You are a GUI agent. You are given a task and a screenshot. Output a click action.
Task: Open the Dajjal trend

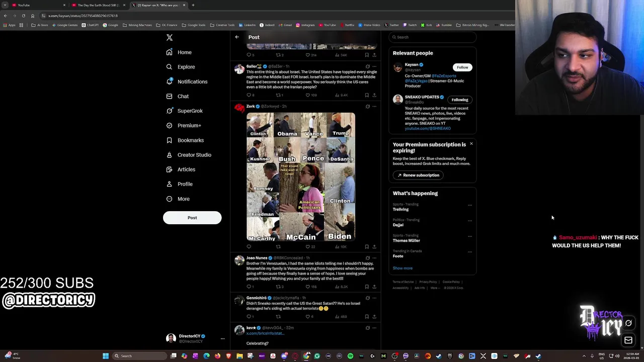click(x=398, y=225)
